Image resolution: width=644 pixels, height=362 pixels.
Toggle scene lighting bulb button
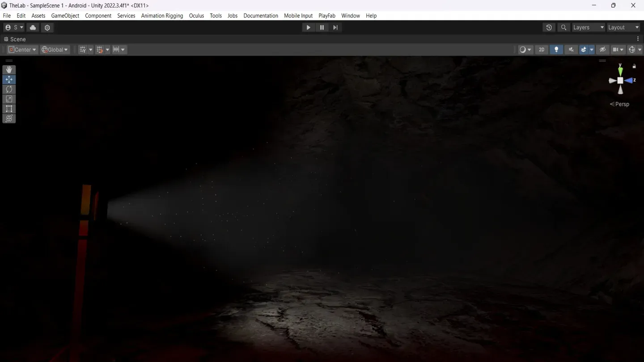pyautogui.click(x=556, y=50)
